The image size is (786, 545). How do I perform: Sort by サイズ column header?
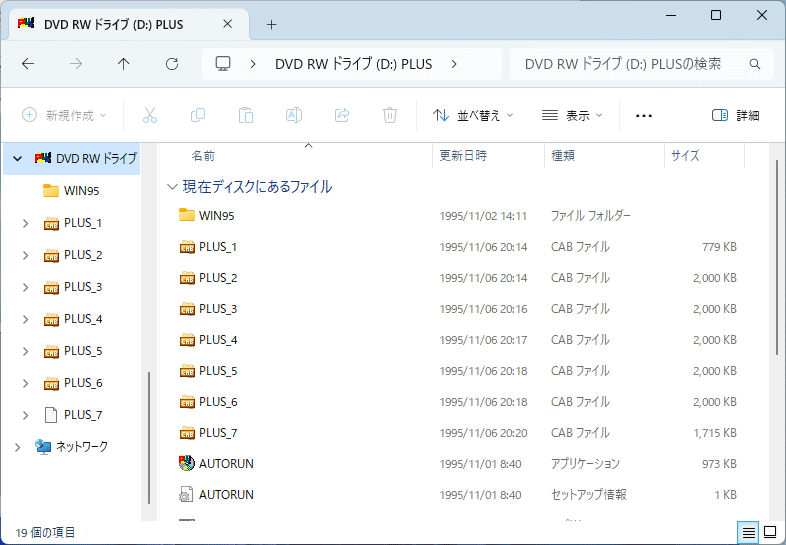(705, 155)
